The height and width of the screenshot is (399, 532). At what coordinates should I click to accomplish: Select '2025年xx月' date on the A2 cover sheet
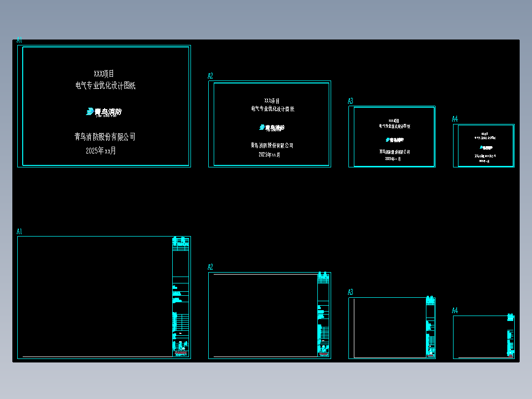[x=269, y=155]
